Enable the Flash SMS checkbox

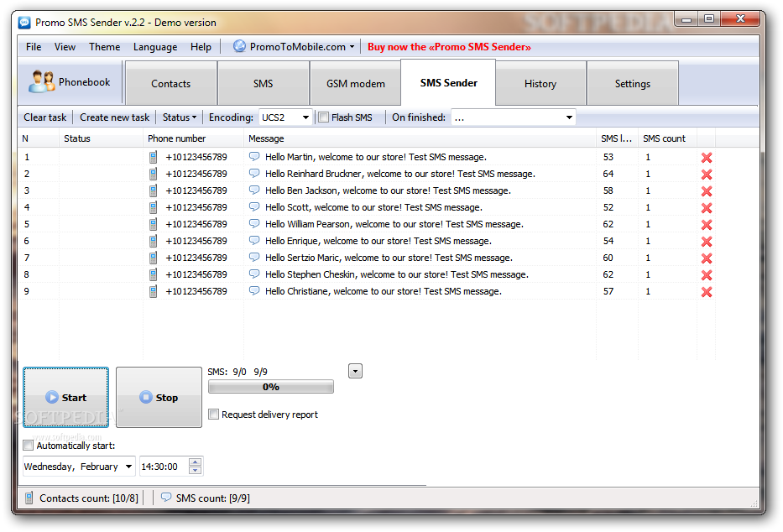[324, 117]
